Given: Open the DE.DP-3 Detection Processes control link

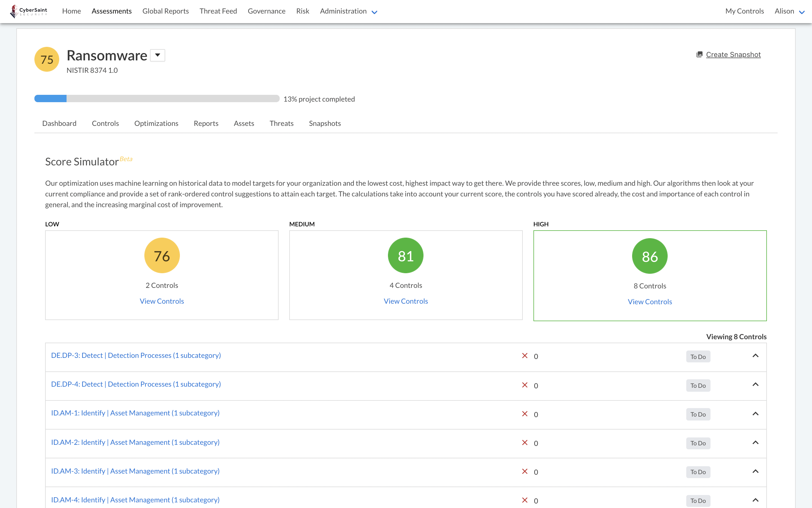Looking at the screenshot, I should (136, 355).
